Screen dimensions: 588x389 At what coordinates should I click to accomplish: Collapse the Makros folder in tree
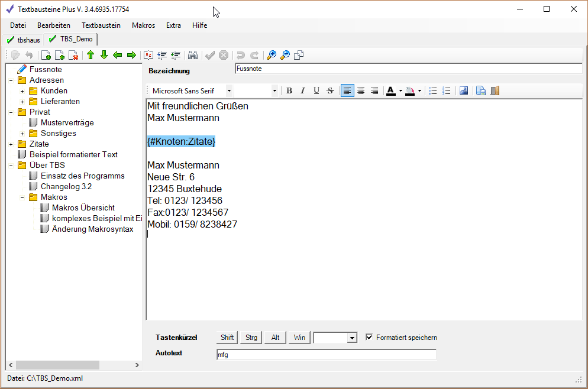click(22, 197)
